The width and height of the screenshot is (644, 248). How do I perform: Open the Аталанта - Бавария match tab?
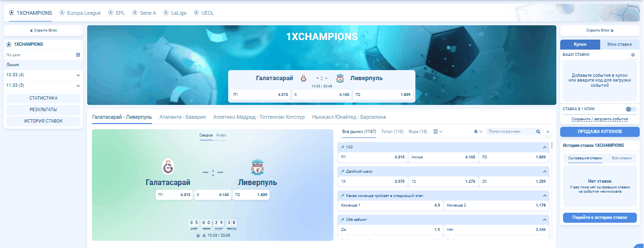pyautogui.click(x=182, y=117)
